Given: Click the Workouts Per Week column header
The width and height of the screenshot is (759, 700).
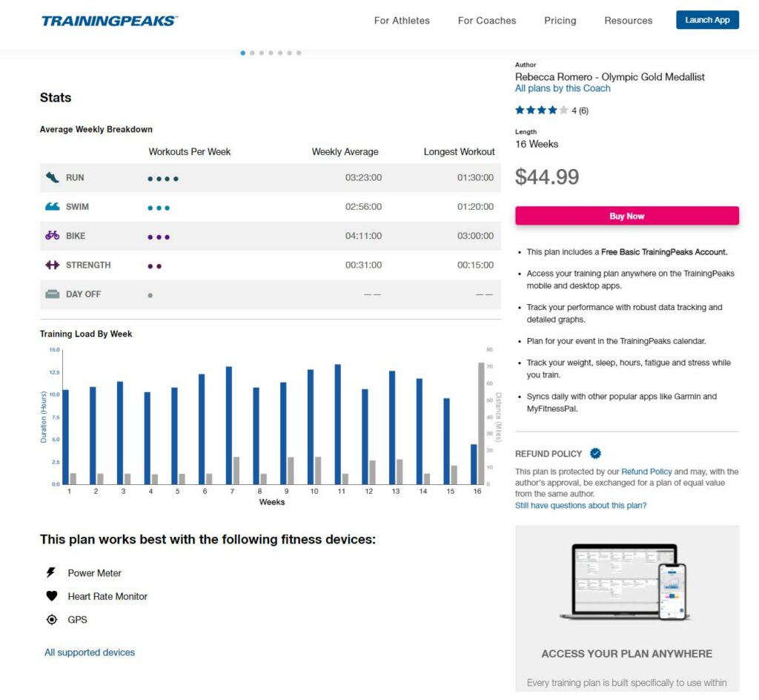Looking at the screenshot, I should (190, 151).
